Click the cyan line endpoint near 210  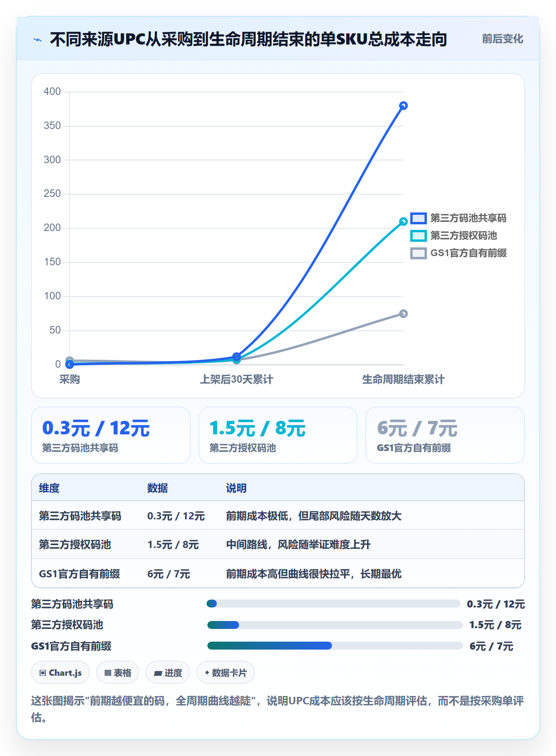pyautogui.click(x=403, y=222)
